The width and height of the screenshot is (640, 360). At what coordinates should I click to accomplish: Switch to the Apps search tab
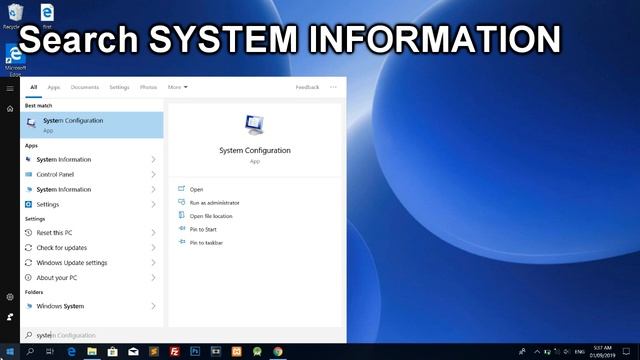[x=54, y=87]
